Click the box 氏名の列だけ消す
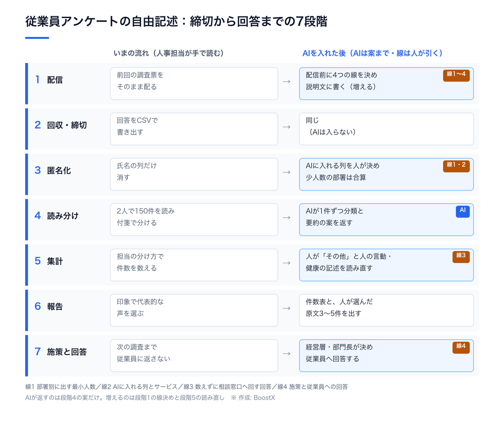 click(194, 174)
